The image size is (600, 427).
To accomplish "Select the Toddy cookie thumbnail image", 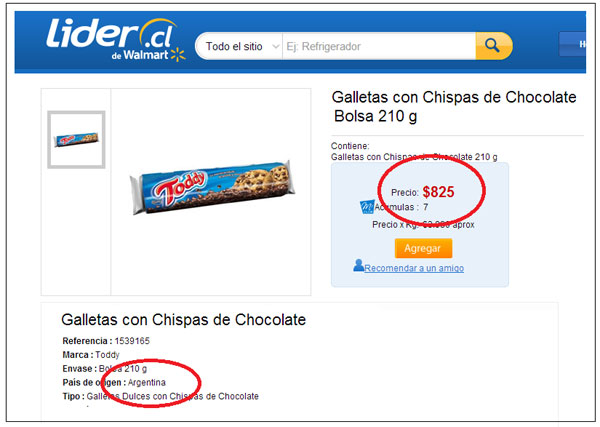I will coord(76,140).
